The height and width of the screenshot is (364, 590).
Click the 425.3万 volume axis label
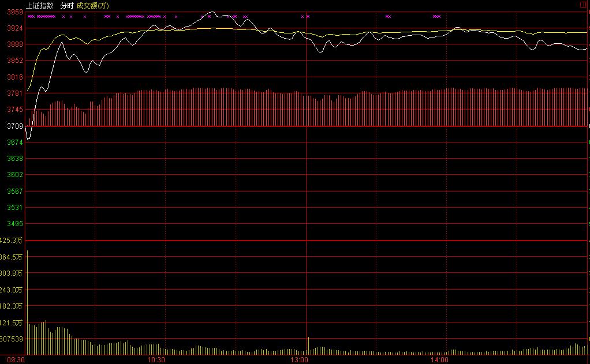click(x=12, y=241)
